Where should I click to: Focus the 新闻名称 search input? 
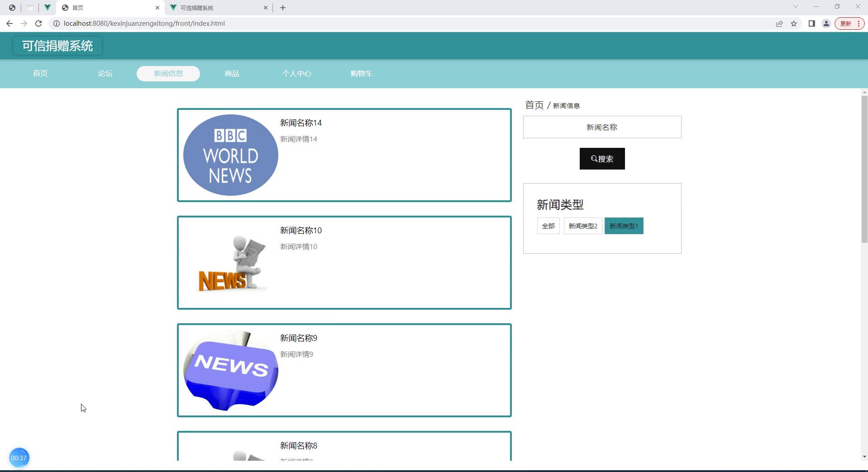click(x=602, y=127)
